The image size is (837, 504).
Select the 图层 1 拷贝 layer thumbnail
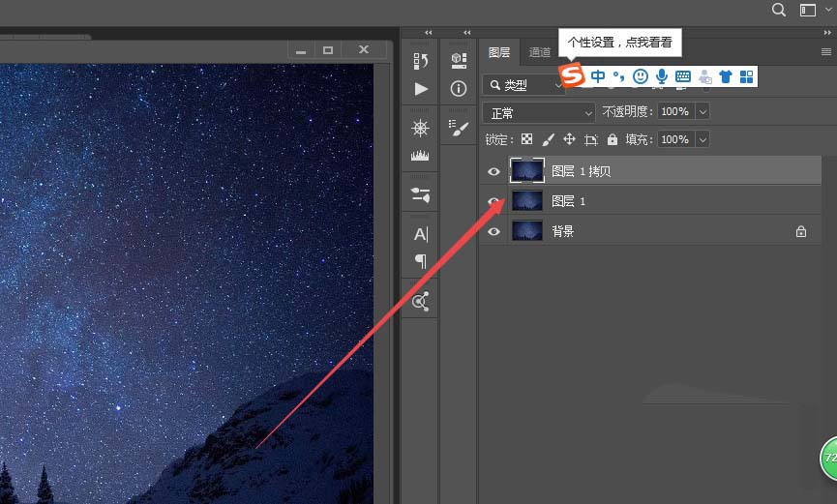click(526, 171)
